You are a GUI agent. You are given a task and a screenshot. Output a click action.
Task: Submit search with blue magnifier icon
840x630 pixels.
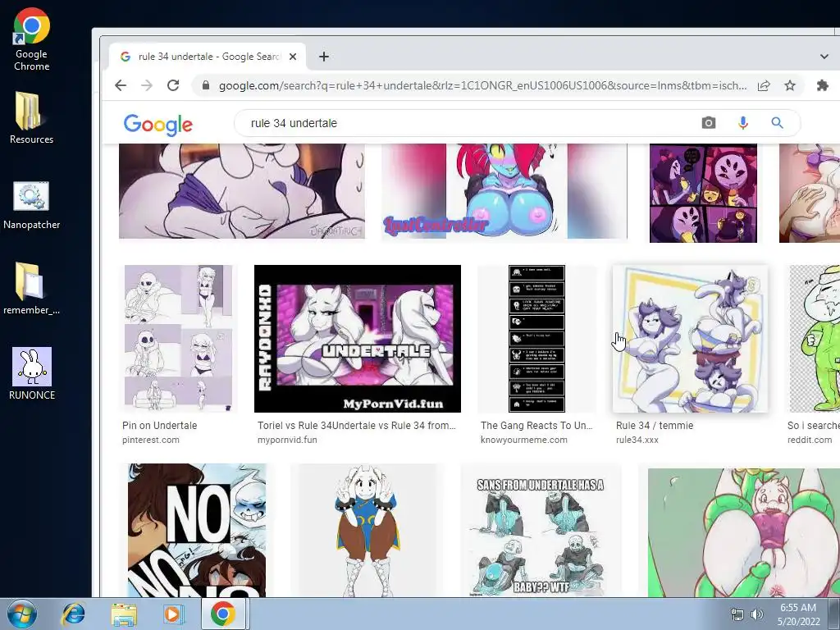[777, 123]
